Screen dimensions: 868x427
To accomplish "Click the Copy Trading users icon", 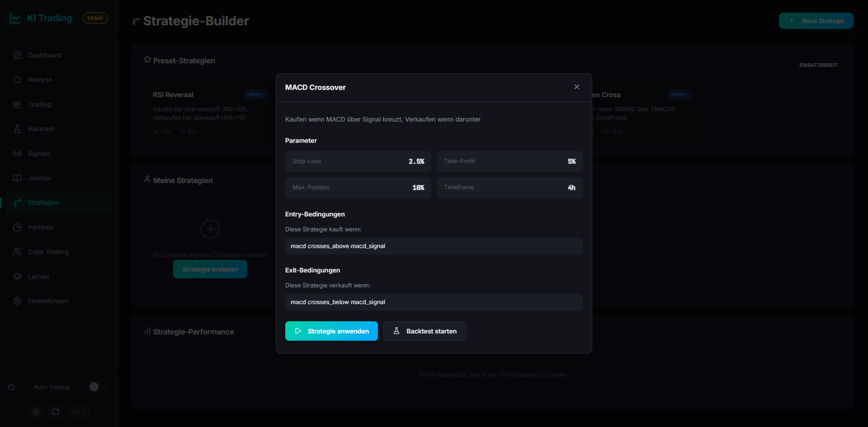I will 17,252.
